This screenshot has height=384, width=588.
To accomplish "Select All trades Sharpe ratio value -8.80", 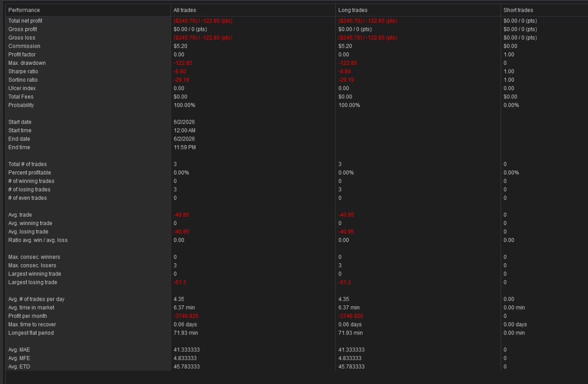I will pos(180,71).
